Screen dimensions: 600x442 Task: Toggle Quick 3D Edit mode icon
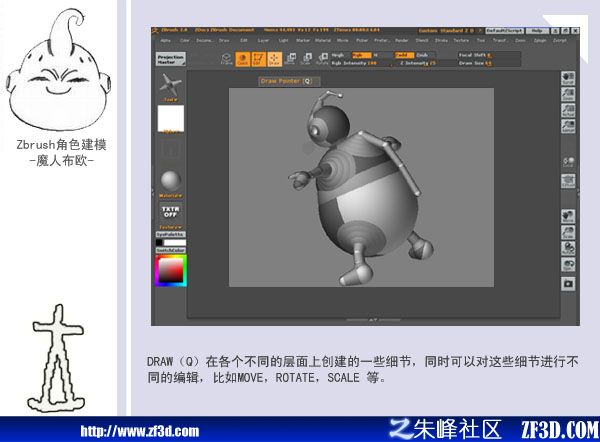243,59
